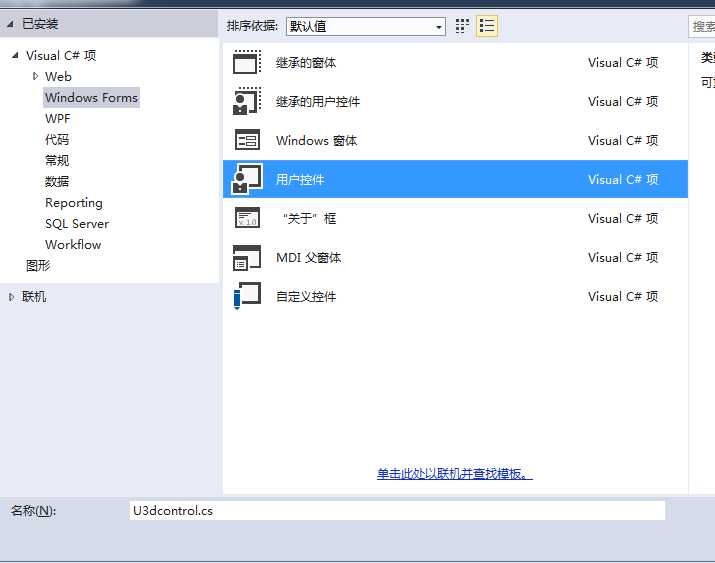Select the Reporting category
The width and height of the screenshot is (715, 563).
click(x=73, y=202)
